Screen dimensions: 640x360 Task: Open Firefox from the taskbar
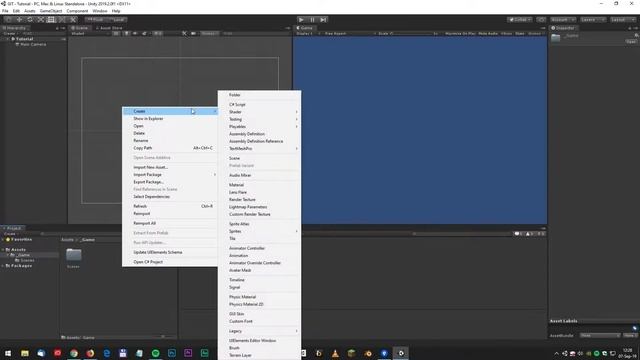click(x=90, y=353)
